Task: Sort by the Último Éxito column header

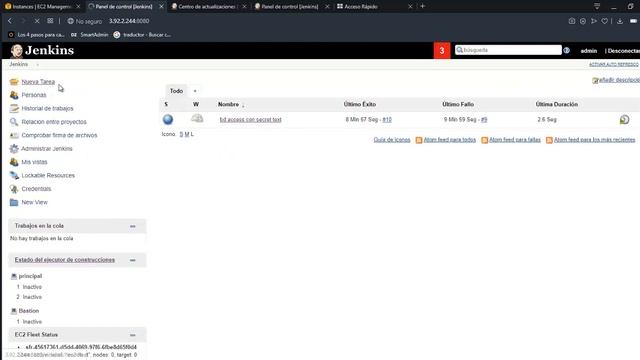Action: click(360, 104)
